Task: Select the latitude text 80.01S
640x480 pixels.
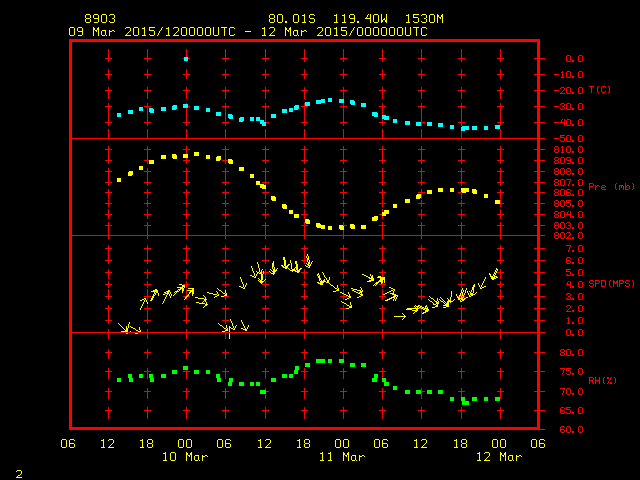Action: pos(292,19)
